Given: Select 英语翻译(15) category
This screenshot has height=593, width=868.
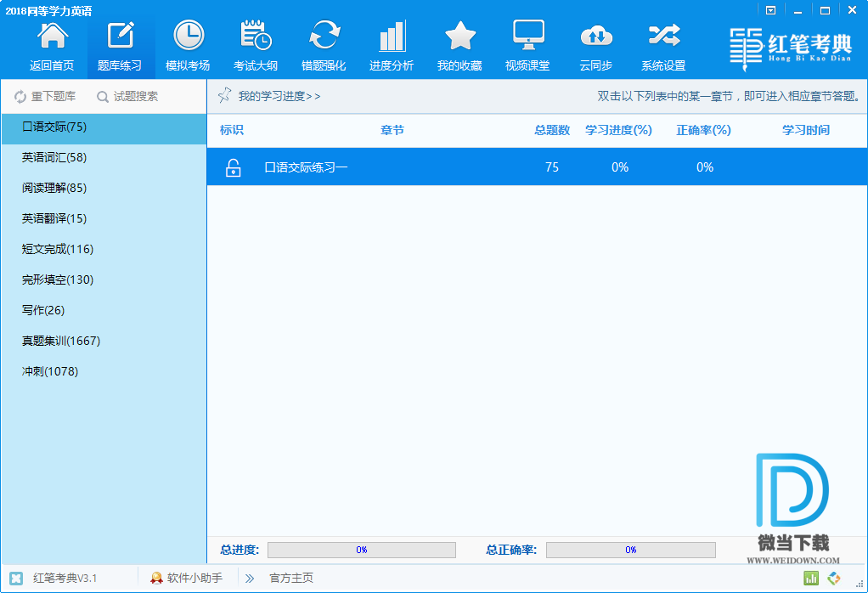Looking at the screenshot, I should coord(104,218).
